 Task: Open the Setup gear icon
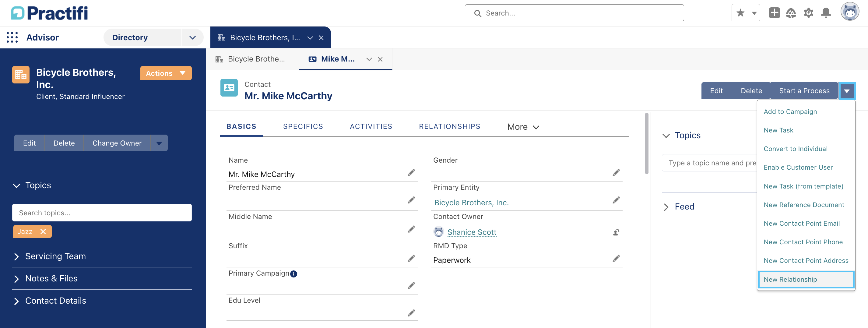tap(808, 13)
